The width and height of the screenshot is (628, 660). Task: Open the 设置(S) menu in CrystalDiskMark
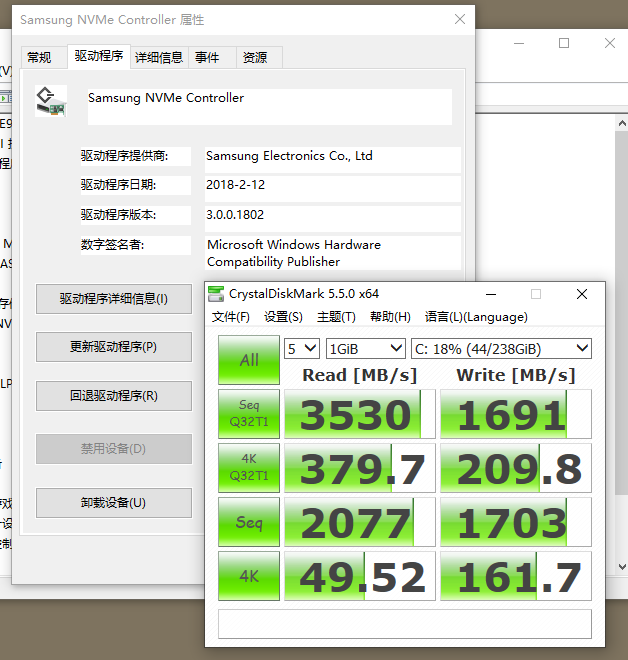(x=283, y=317)
